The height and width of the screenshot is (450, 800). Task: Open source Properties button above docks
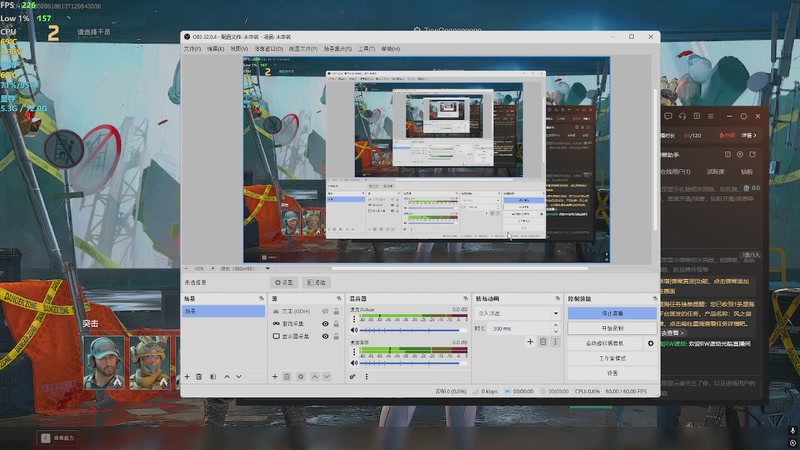pyautogui.click(x=284, y=282)
